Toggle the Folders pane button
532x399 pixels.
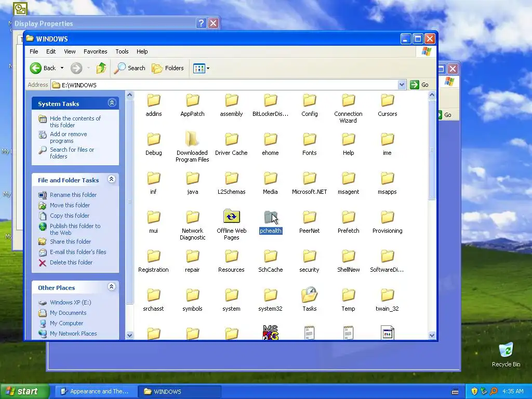pos(168,68)
